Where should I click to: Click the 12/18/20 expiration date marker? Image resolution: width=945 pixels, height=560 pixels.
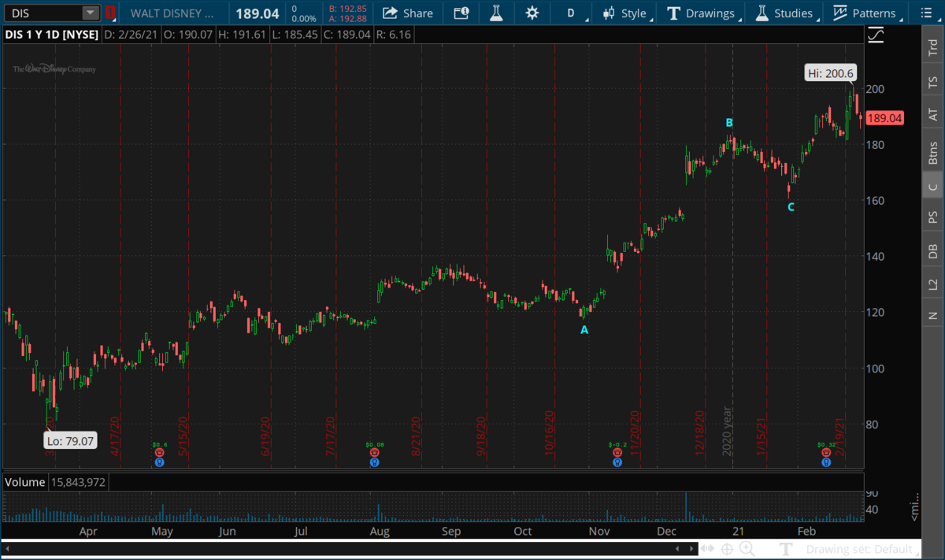click(699, 432)
